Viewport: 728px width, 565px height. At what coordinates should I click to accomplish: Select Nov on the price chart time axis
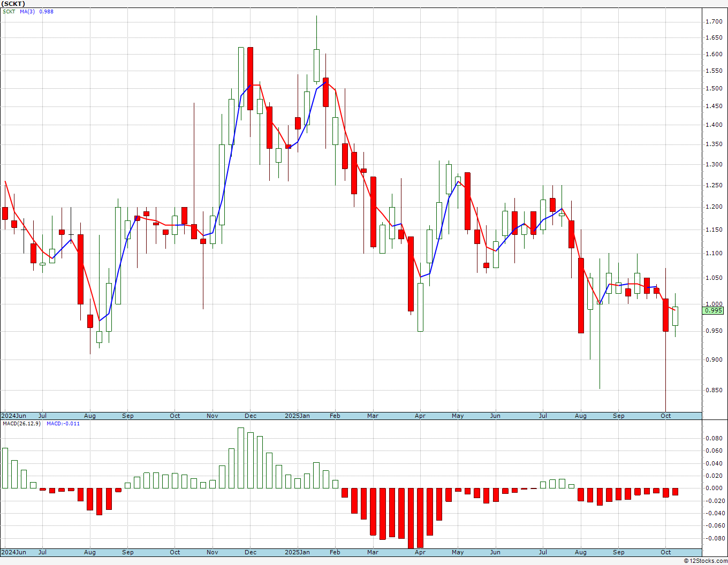213,416
